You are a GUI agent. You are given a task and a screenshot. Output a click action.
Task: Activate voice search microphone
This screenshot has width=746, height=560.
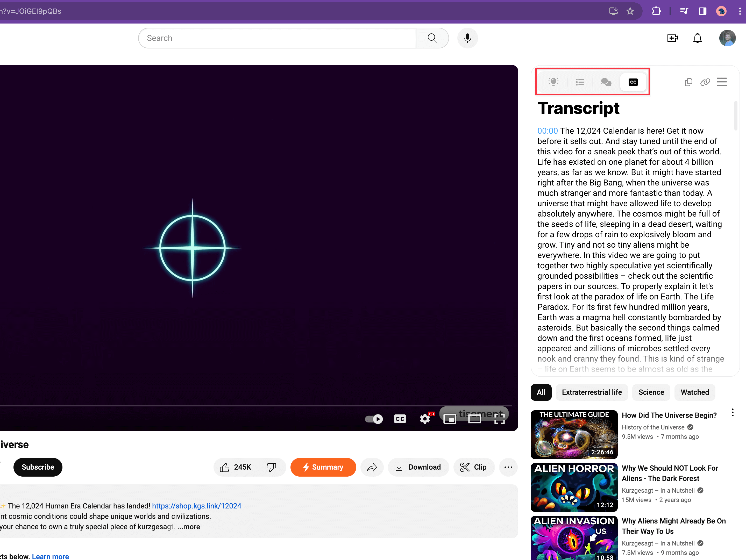point(467,38)
